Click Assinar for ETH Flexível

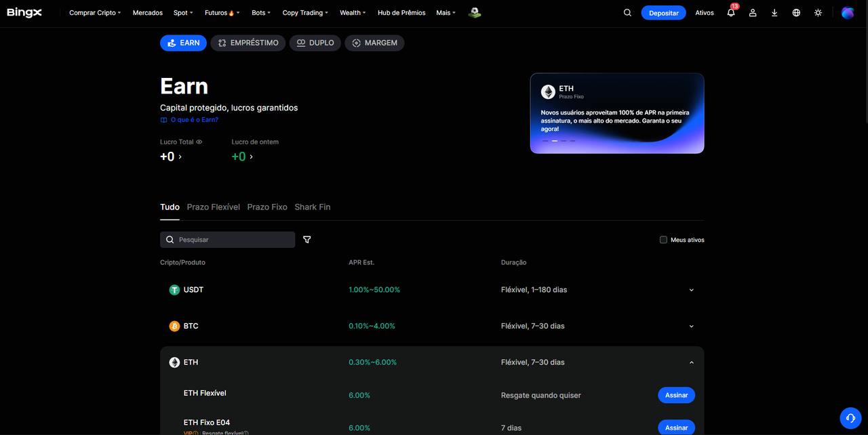point(677,395)
